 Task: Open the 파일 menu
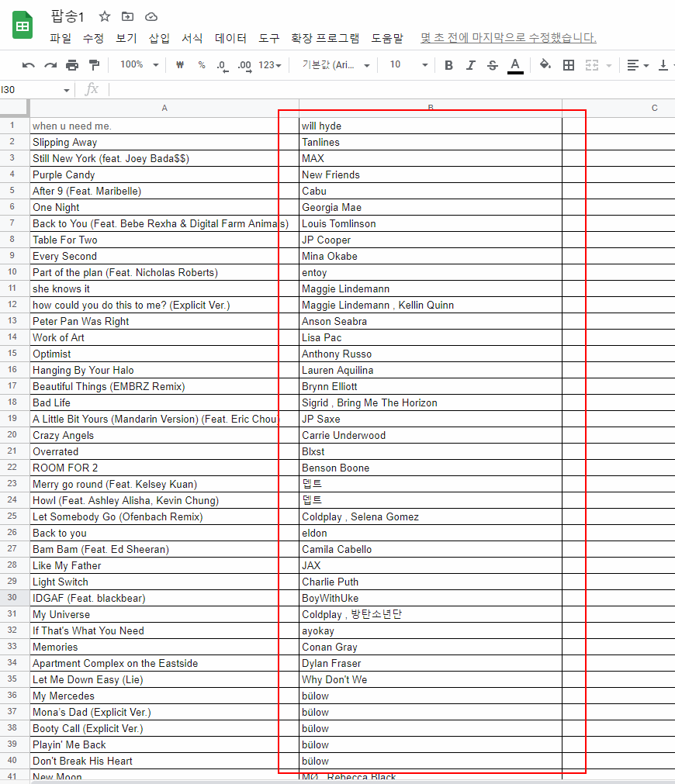(61, 38)
